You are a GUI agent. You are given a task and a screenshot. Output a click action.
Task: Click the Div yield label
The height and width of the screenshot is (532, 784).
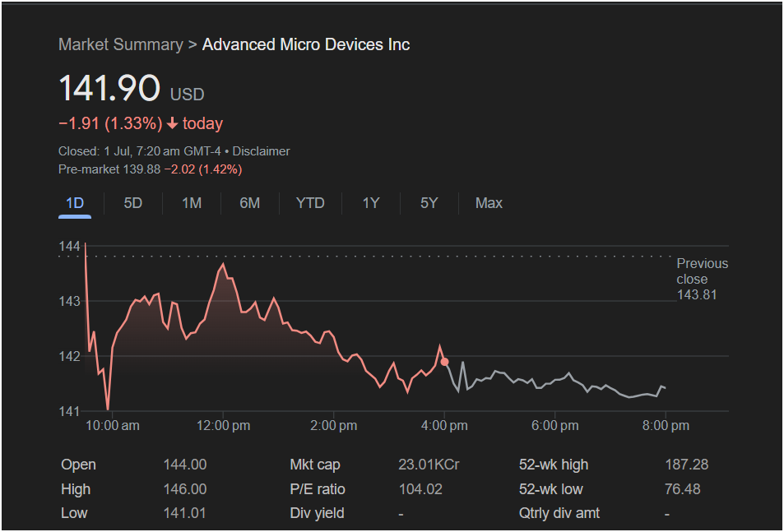[x=317, y=513]
